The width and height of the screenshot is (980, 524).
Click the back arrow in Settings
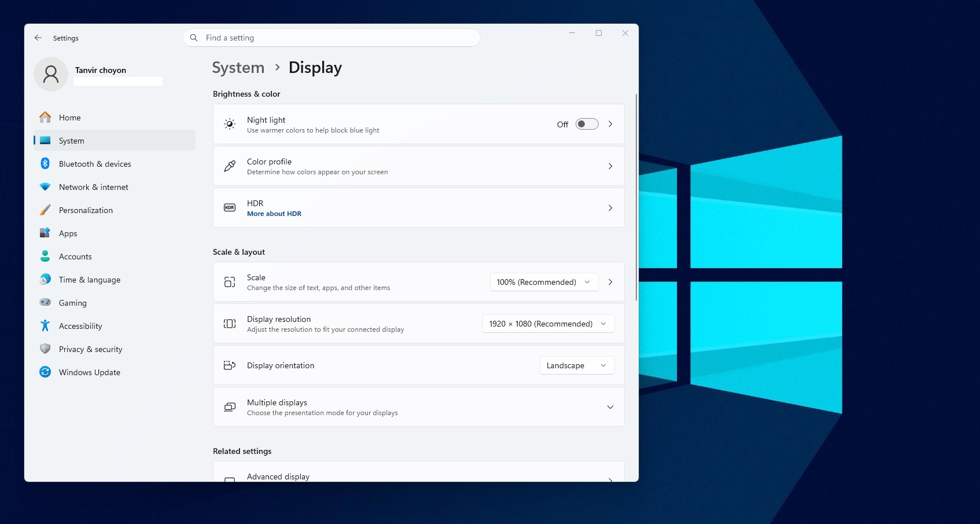(x=38, y=38)
